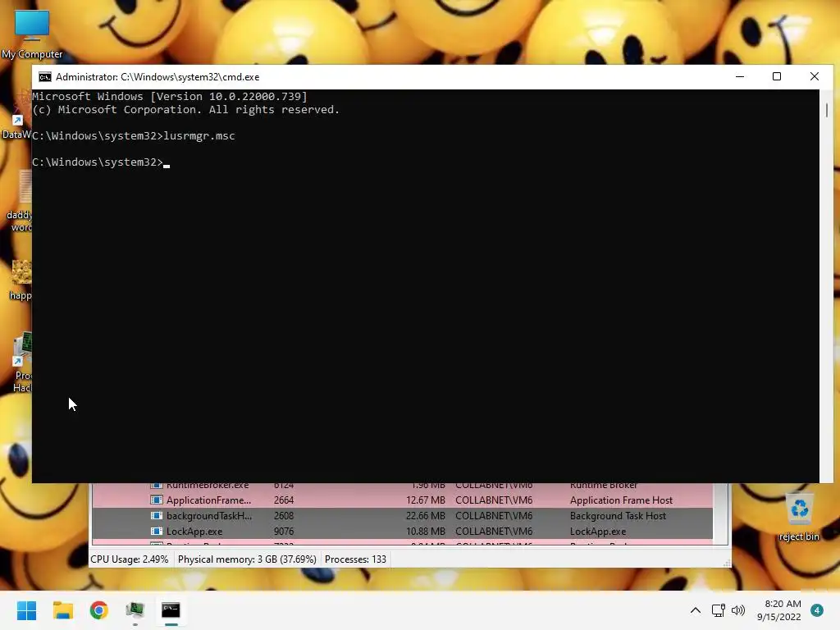
Task: Select LockApp.exe row in Process Hacker
Action: tap(402, 532)
